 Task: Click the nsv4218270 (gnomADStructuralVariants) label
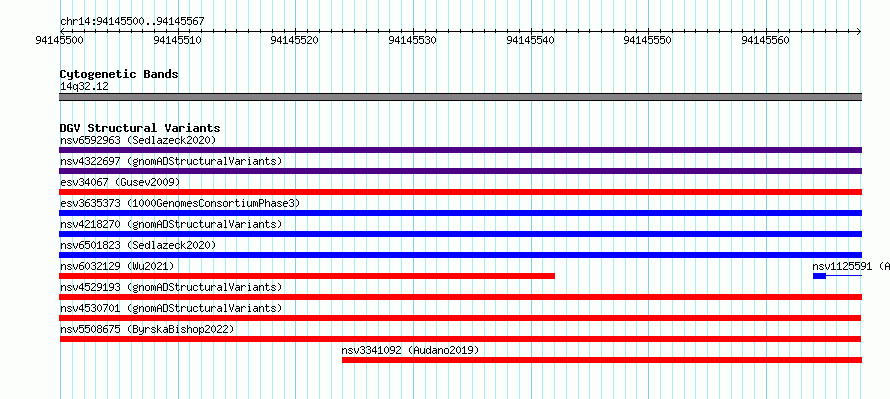(171, 224)
